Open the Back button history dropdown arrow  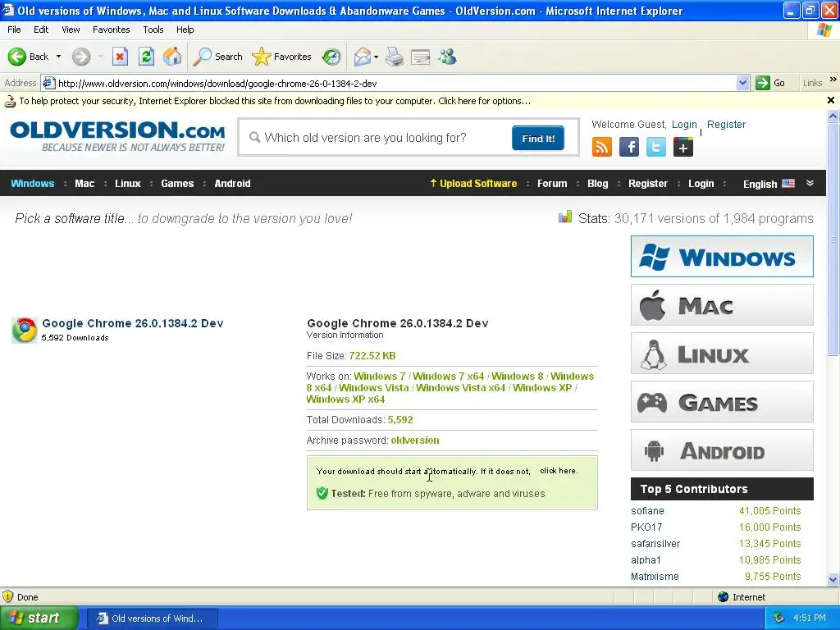tap(58, 57)
